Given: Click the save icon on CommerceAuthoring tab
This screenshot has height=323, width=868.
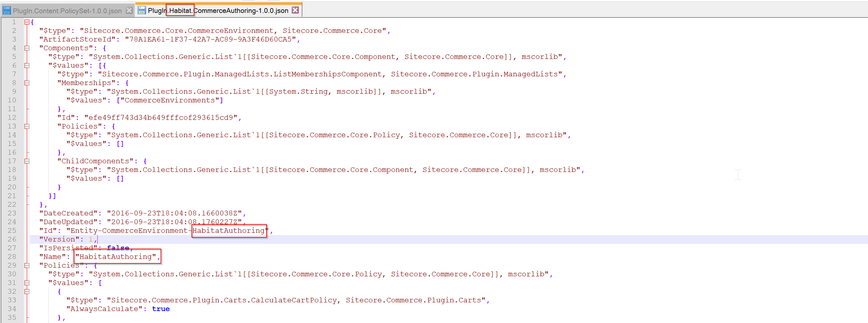Looking at the screenshot, I should click(142, 10).
